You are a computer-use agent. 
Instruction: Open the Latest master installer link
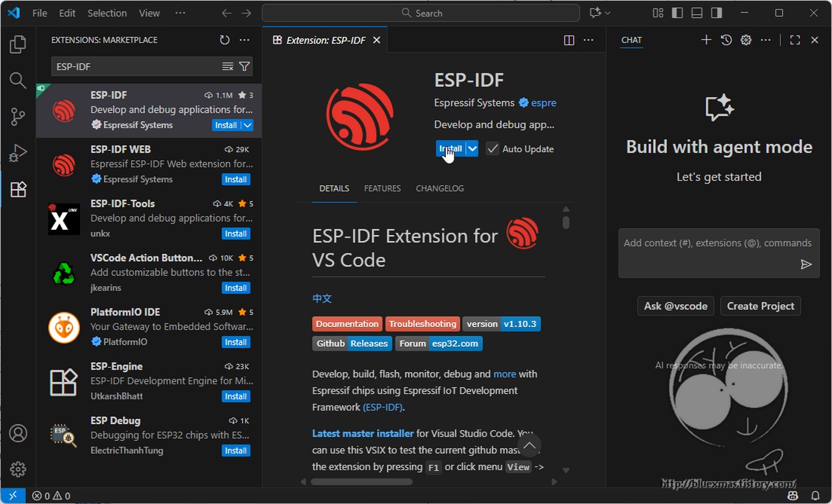pyautogui.click(x=363, y=433)
